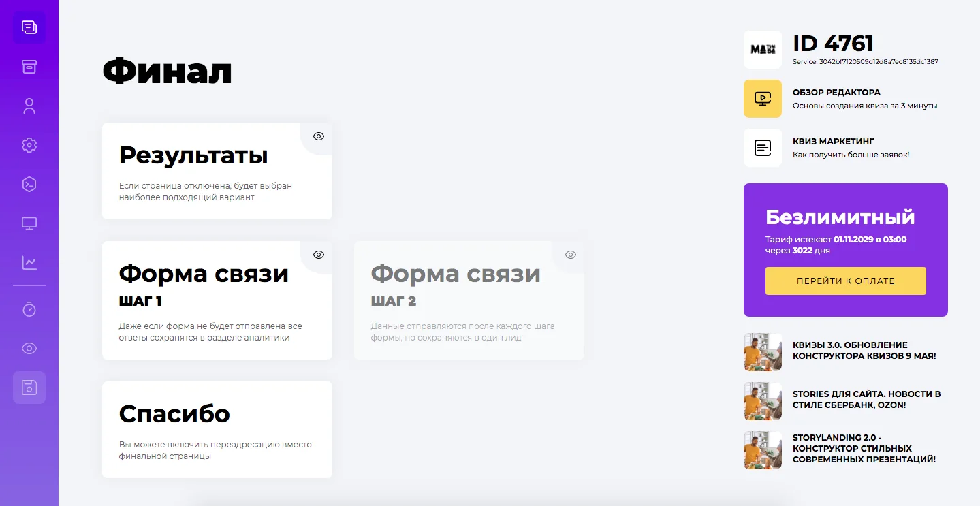Click thumbnail beside STORIES ДЛЯ САЙТА news
This screenshot has width=980, height=506.
(763, 401)
